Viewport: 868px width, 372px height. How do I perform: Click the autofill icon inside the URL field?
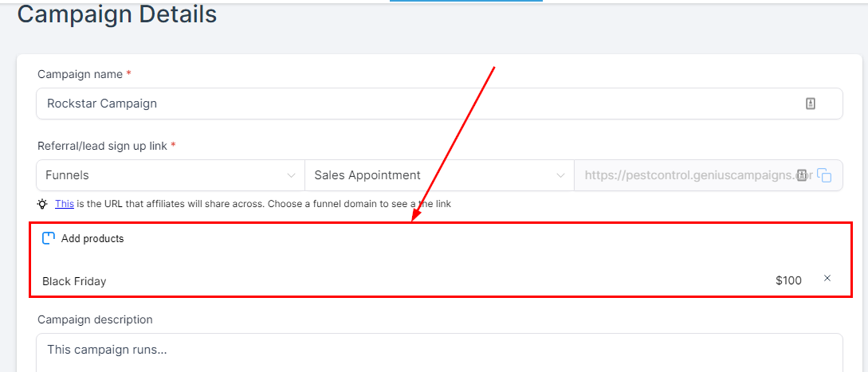802,175
